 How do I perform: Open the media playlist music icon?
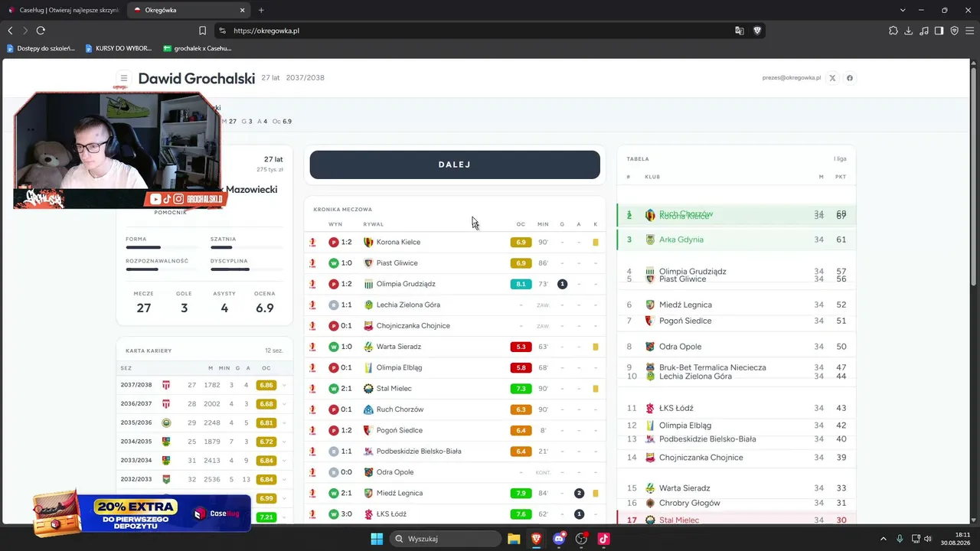(x=923, y=31)
